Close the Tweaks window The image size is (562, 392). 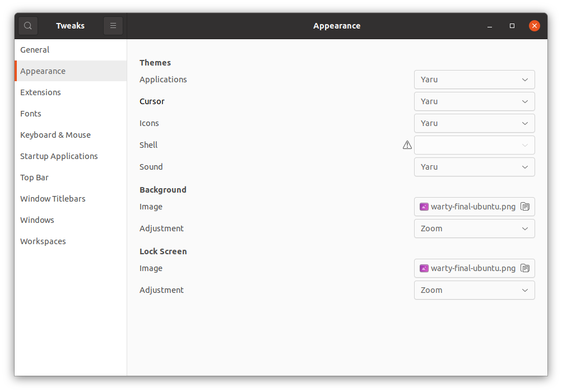pos(535,26)
